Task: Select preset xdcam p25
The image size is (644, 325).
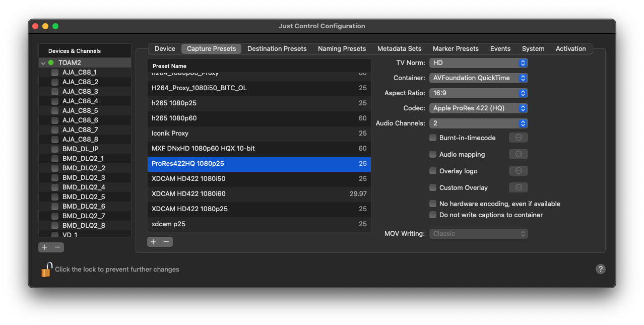Action: coord(259,224)
